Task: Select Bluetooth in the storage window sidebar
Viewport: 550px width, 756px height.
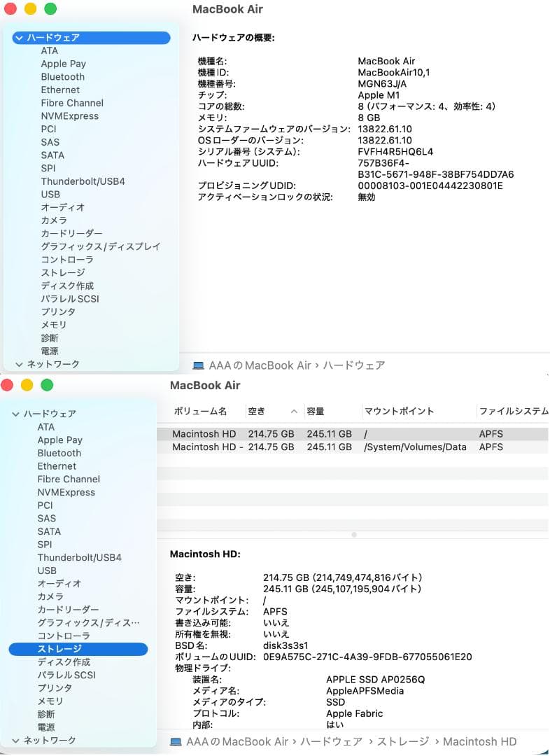Action: coord(59,453)
